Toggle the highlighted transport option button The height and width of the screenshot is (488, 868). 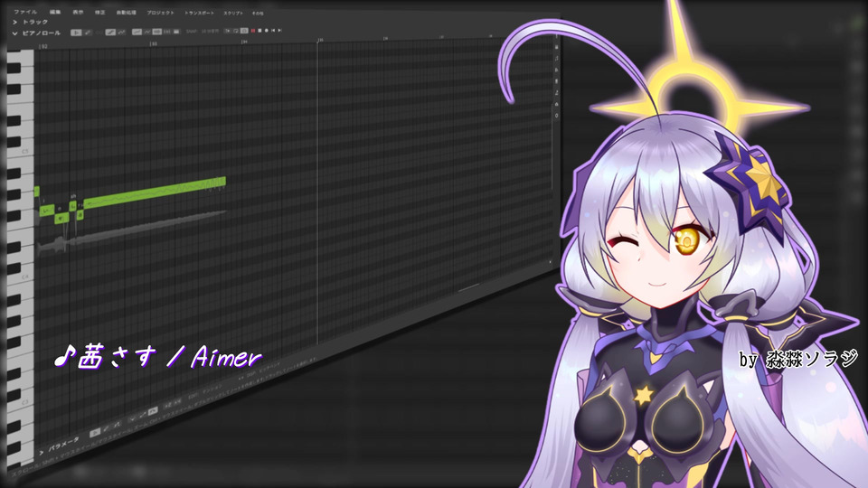[x=244, y=31]
